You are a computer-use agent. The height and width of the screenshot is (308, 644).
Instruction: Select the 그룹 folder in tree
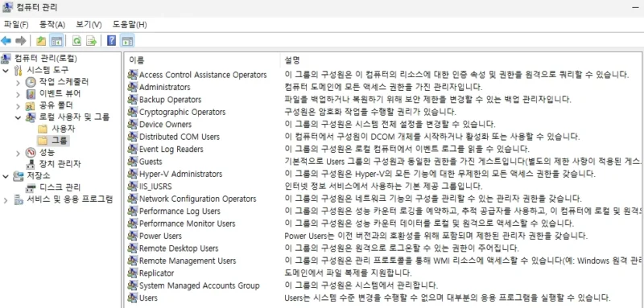tap(60, 141)
